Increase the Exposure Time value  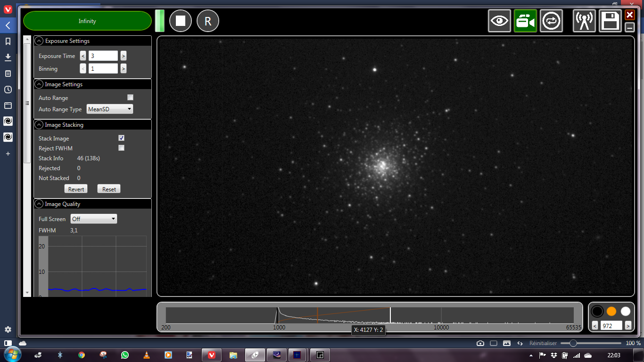coord(123,56)
